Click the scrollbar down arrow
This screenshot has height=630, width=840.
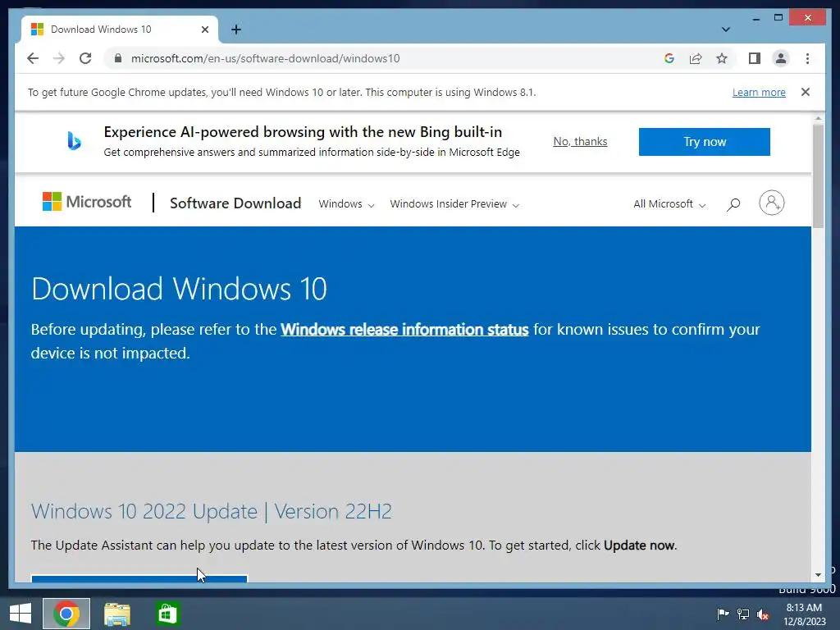pyautogui.click(x=818, y=575)
